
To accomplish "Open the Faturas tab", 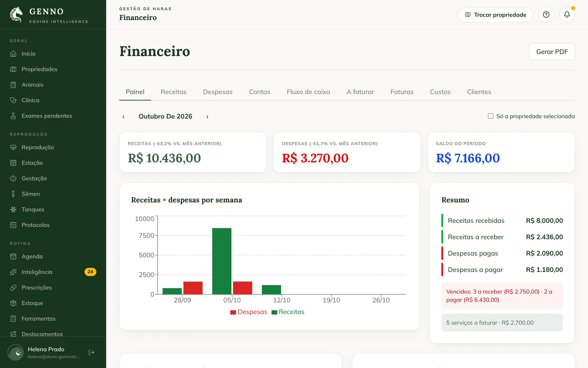I will click(402, 92).
